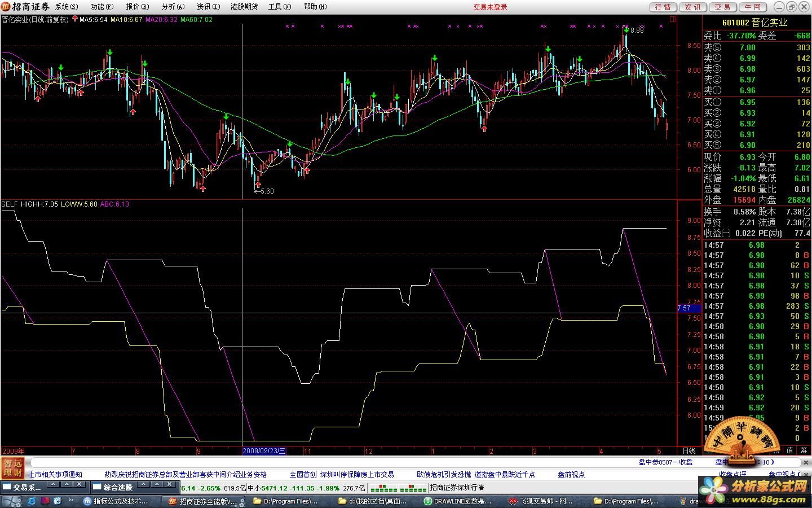
Task: Click the 买⑤ bid row at 6.90
Action: coord(757,145)
